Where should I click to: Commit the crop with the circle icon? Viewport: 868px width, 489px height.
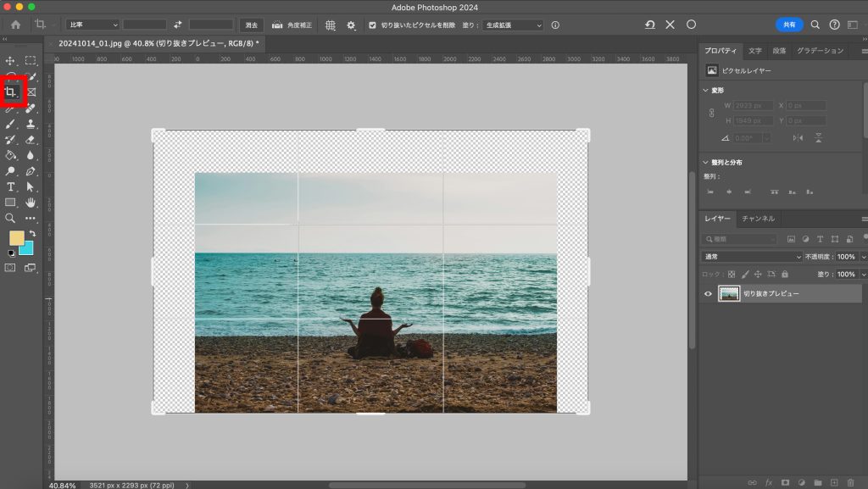pyautogui.click(x=691, y=25)
